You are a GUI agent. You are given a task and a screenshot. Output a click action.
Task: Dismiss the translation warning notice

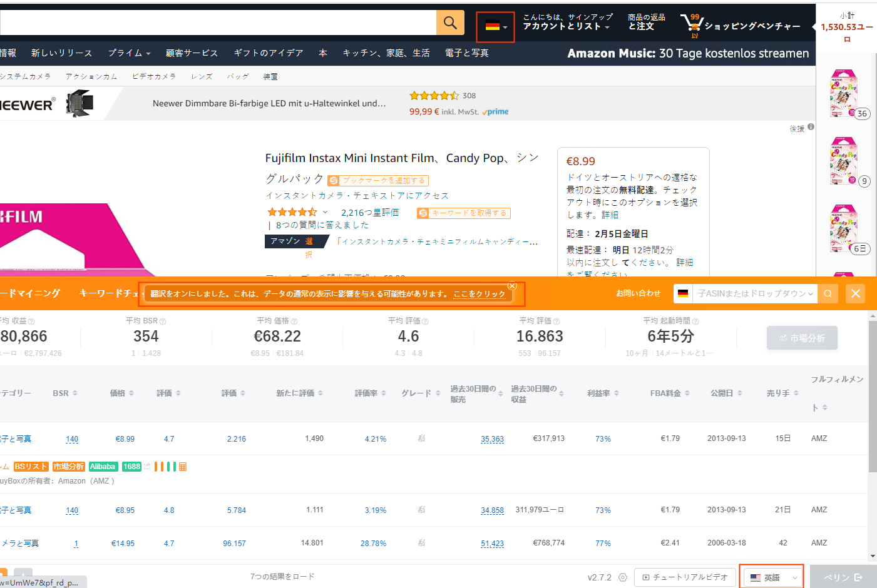(x=512, y=286)
